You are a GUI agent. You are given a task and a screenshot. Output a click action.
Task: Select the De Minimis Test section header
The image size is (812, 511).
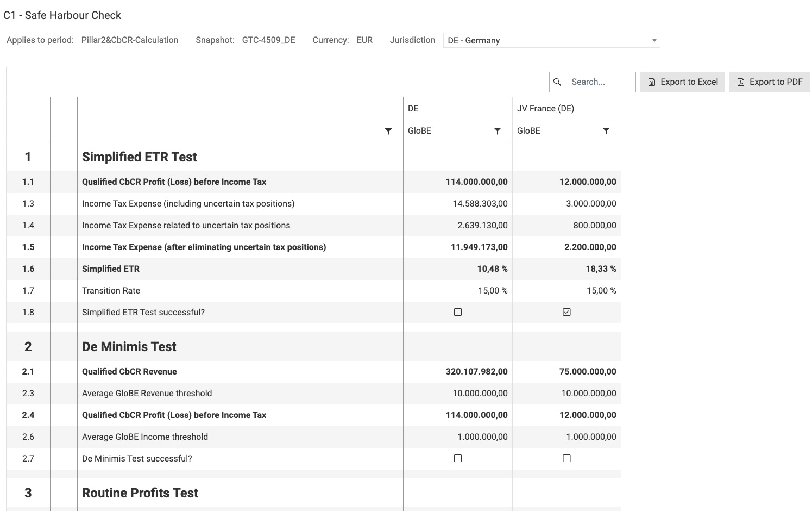tap(129, 347)
